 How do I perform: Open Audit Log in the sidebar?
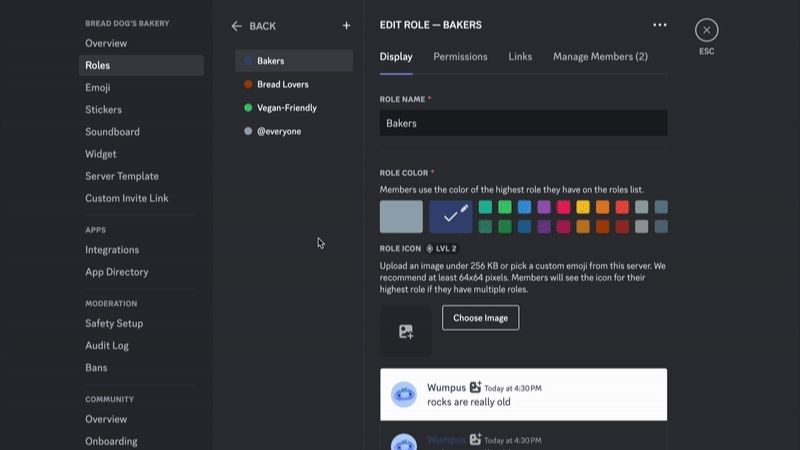(x=107, y=346)
